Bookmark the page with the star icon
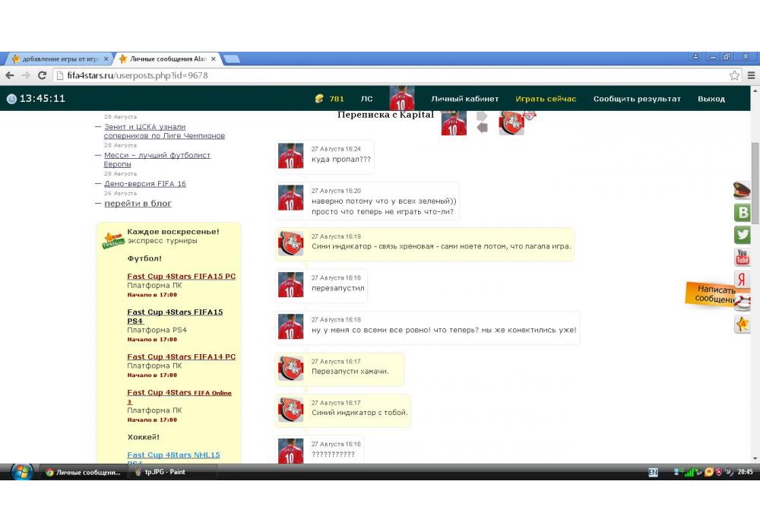The width and height of the screenshot is (760, 532). (734, 76)
